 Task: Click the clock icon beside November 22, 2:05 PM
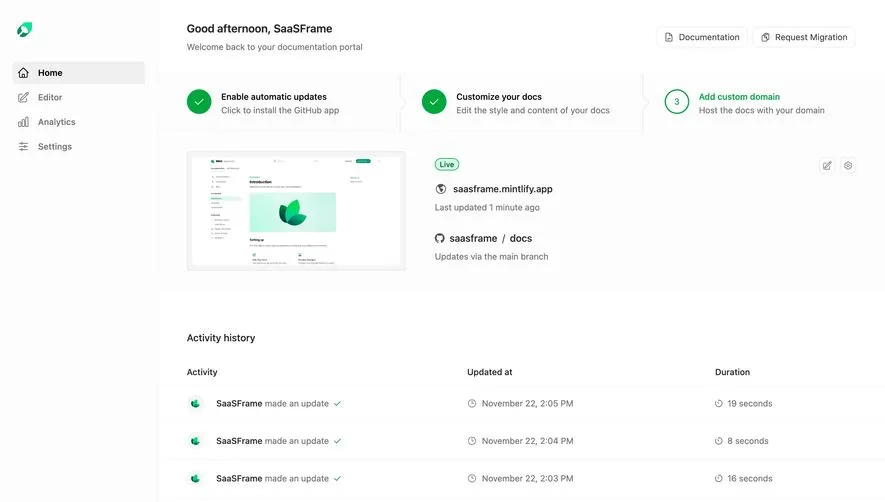pos(472,403)
